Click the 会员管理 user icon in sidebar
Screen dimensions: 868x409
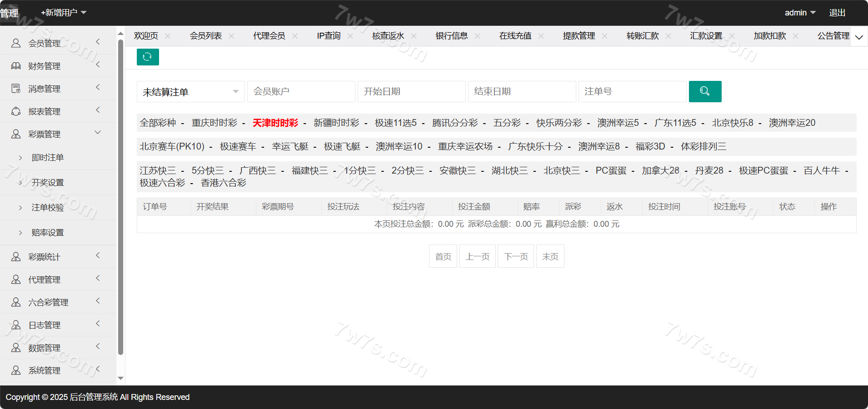pyautogui.click(x=16, y=43)
